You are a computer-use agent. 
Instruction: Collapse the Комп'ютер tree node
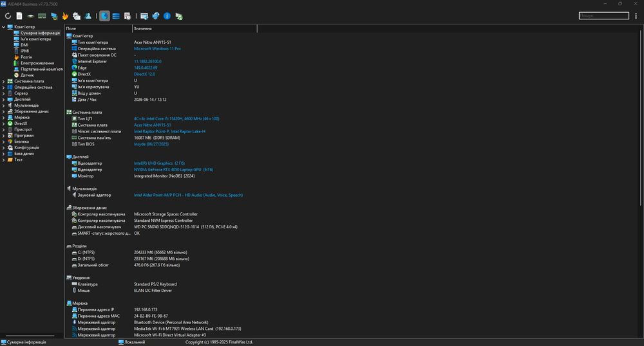[x=3, y=27]
